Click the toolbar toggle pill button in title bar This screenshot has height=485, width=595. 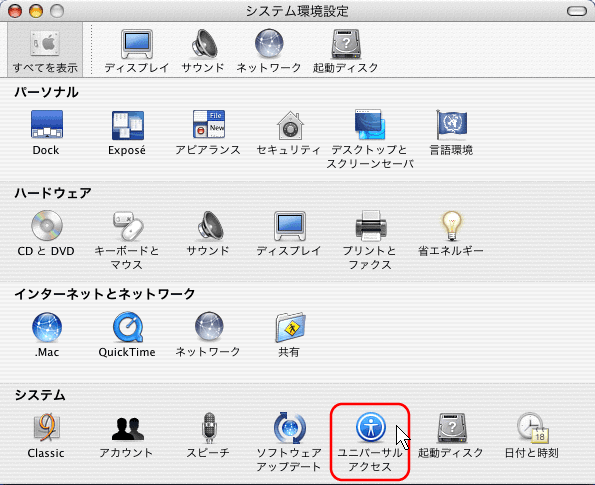coord(577,11)
